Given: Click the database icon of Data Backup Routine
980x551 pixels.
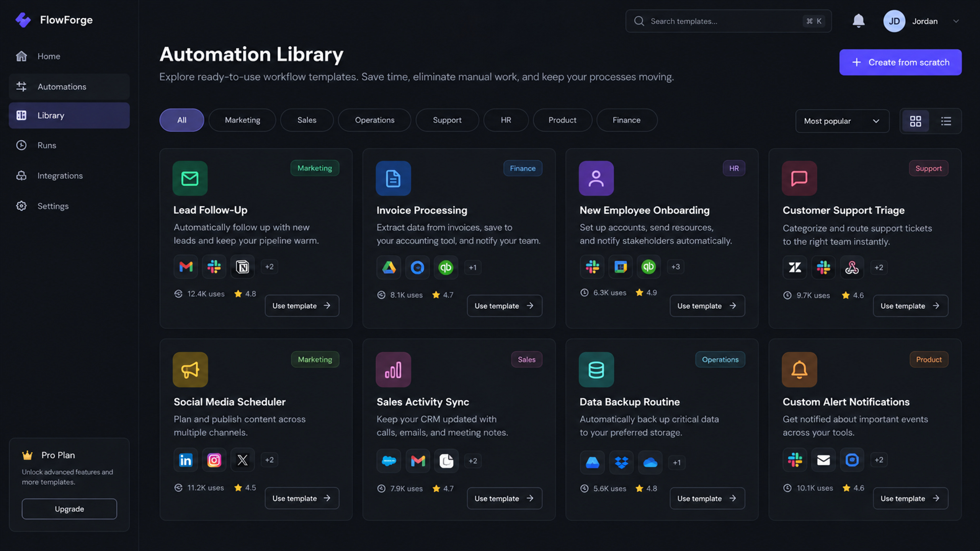Looking at the screenshot, I should 596,370.
